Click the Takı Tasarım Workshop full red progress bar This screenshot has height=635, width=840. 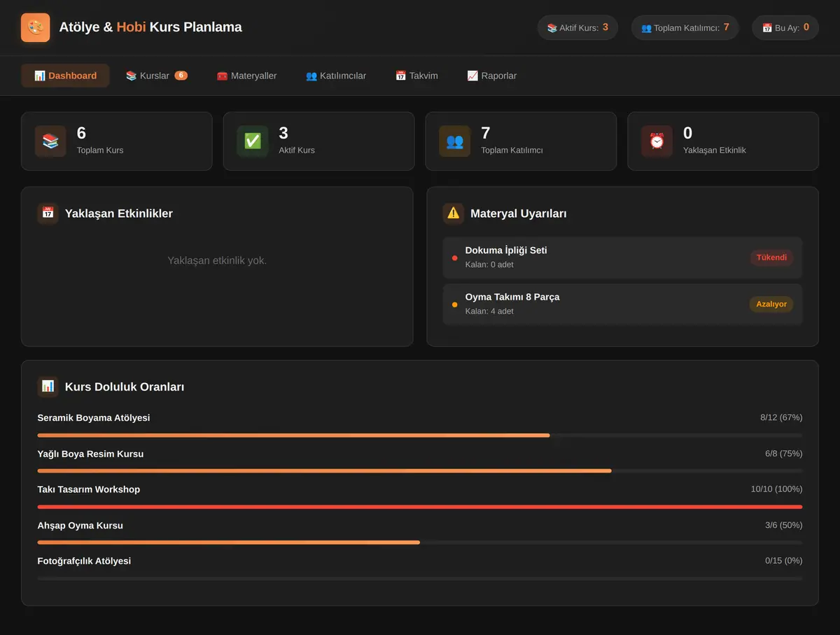tap(420, 507)
